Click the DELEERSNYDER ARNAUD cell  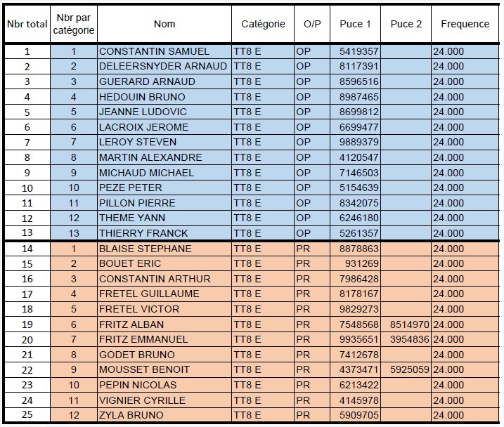164,67
